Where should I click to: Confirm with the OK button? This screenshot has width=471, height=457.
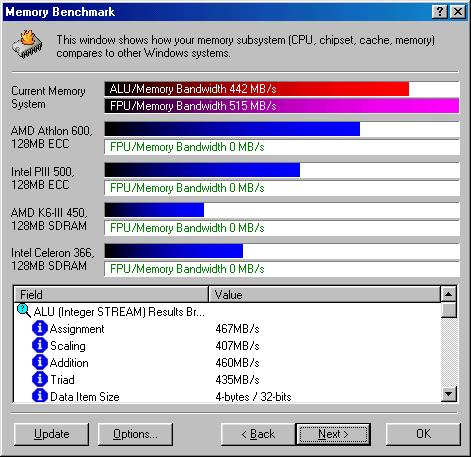[x=423, y=434]
